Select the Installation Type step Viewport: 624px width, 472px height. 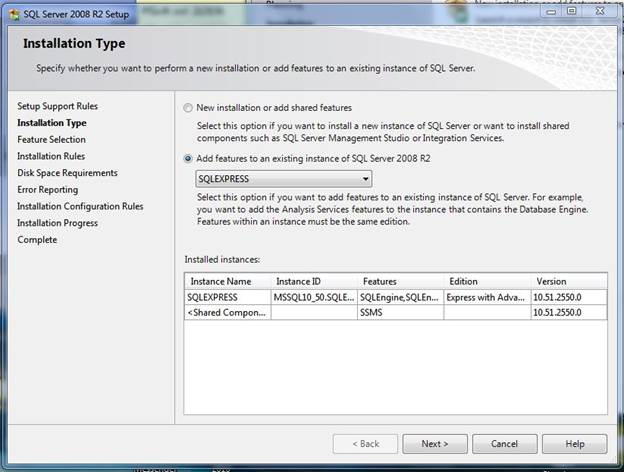[x=52, y=123]
